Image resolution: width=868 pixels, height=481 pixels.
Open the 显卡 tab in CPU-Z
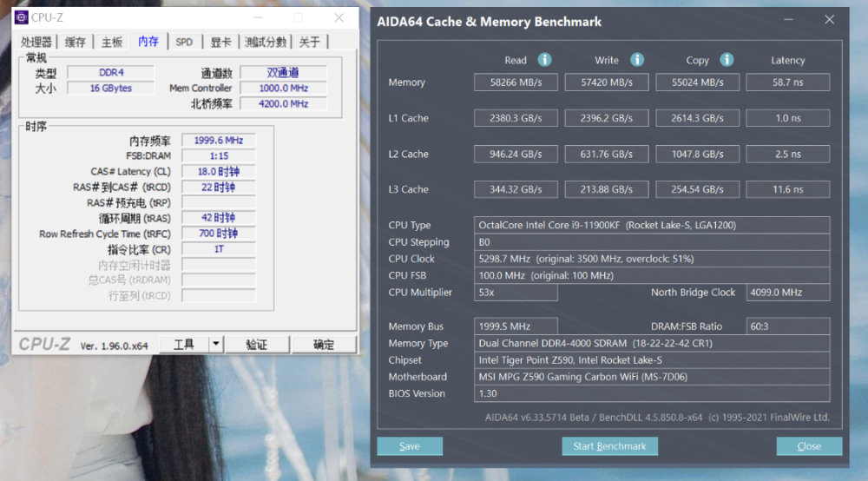(x=220, y=42)
